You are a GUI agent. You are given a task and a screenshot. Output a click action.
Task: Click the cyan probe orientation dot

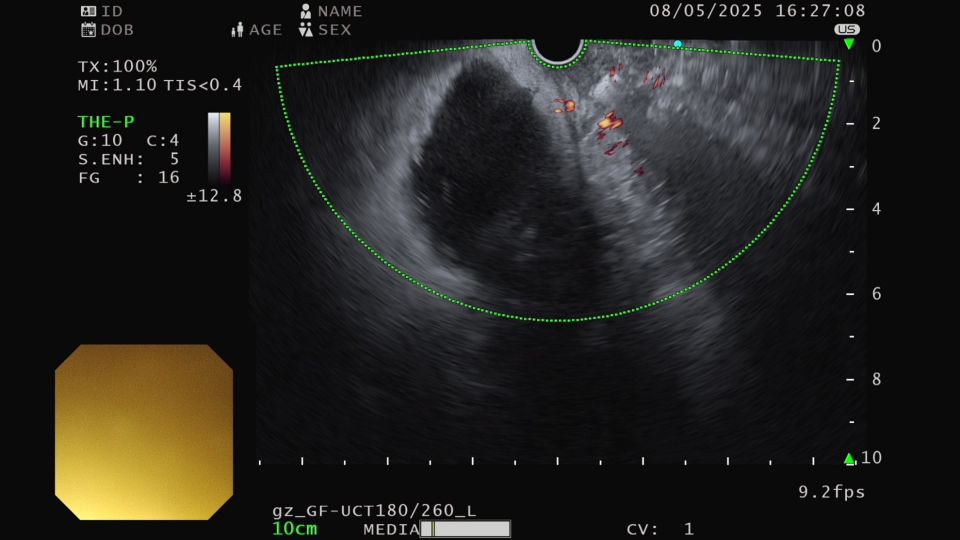point(677,44)
